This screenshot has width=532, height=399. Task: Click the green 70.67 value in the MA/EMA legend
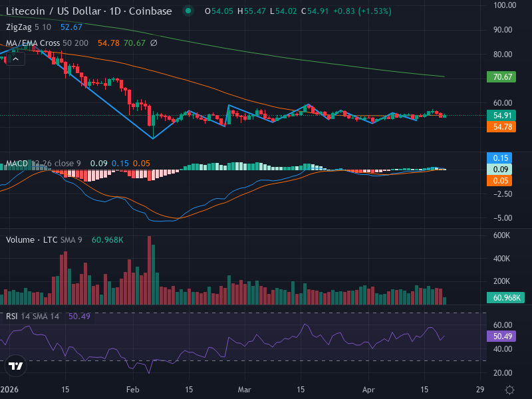coord(134,43)
